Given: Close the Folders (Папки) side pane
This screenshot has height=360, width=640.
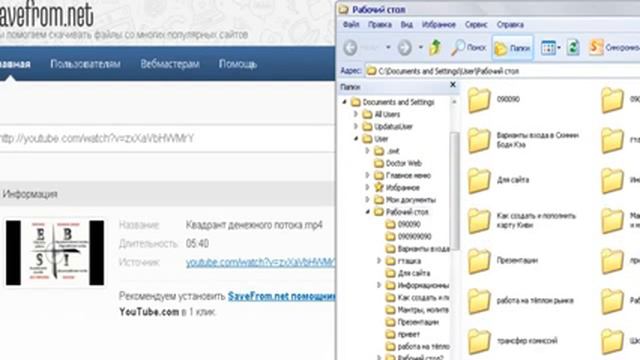Looking at the screenshot, I should pyautogui.click(x=453, y=84).
